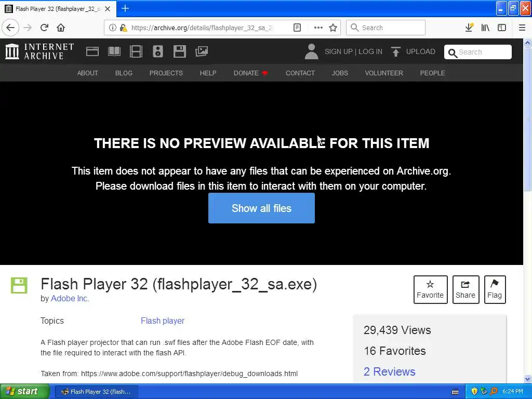Go back using the browser back arrow

[x=10, y=28]
